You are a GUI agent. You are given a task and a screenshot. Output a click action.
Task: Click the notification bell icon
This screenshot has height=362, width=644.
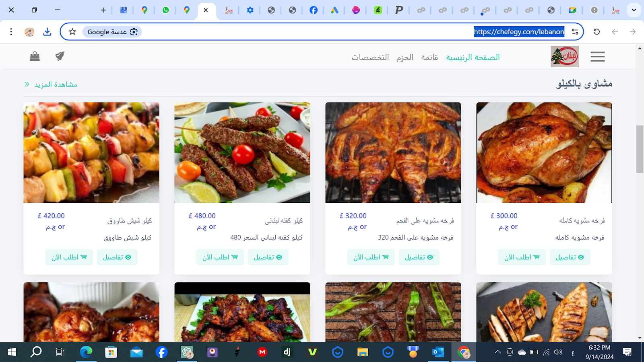point(60,56)
